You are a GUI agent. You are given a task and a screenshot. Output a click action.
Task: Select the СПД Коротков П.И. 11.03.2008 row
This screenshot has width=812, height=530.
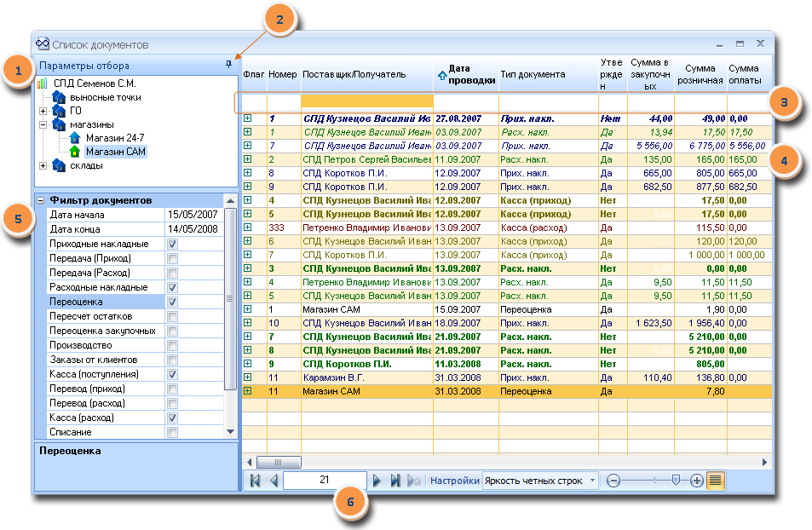506,364
